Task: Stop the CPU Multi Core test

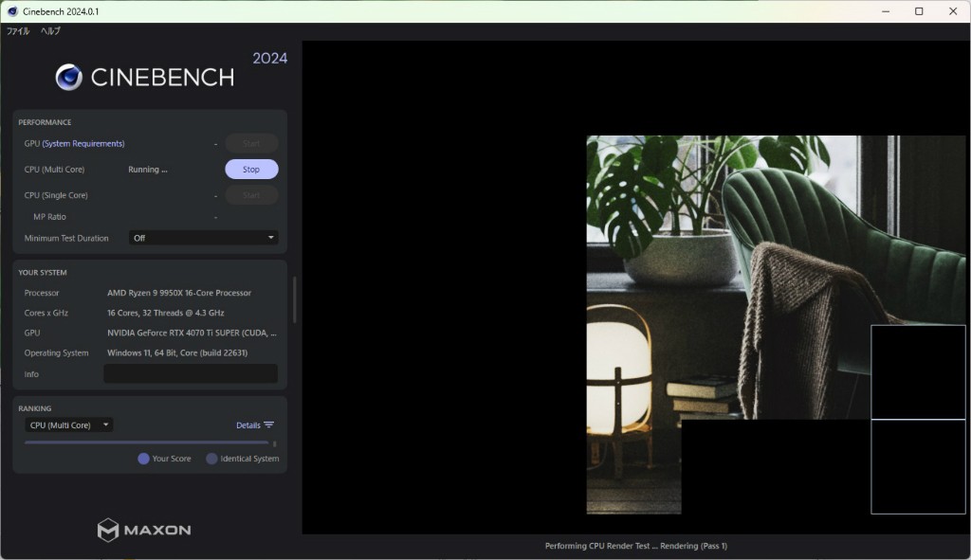Action: click(x=251, y=169)
